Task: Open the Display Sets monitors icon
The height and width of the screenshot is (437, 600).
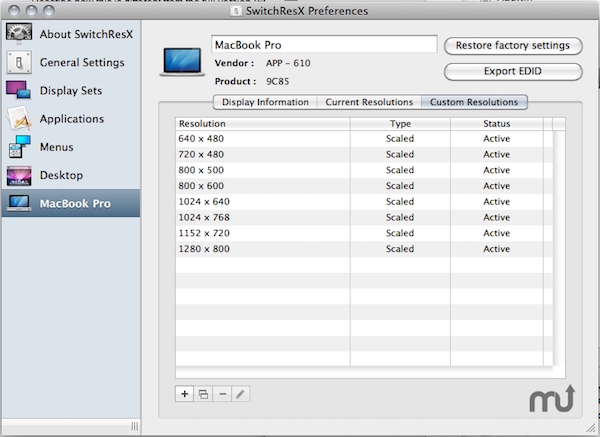Action: [x=18, y=90]
